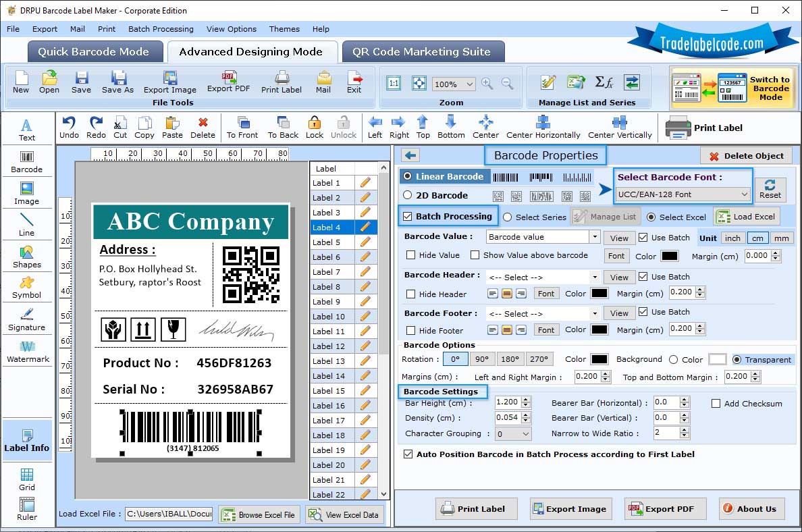Delete the selected object from edit toolbar
This screenshot has height=532, width=802.
[203, 128]
